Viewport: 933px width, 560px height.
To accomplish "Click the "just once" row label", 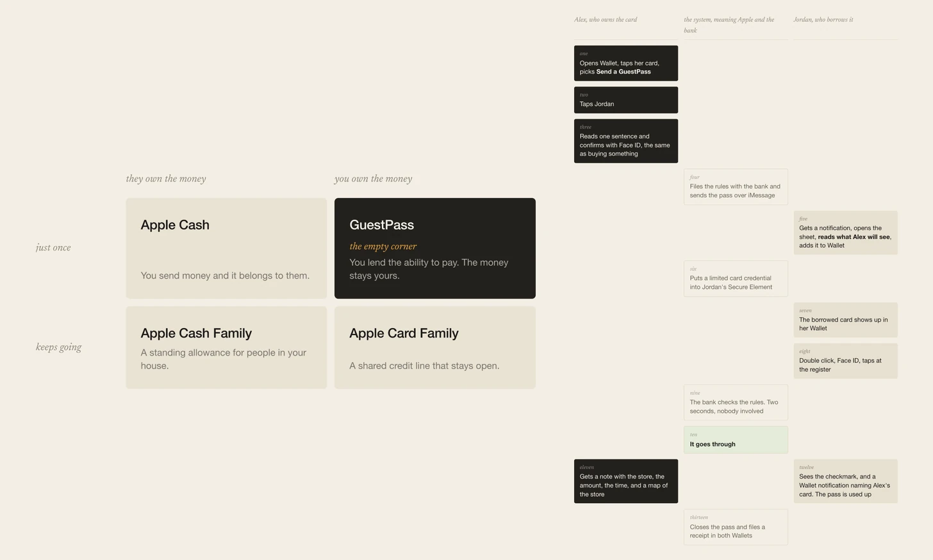I will 53,247.
